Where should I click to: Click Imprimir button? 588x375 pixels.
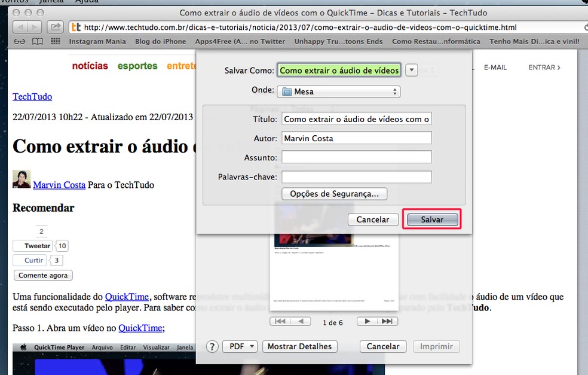click(x=436, y=346)
